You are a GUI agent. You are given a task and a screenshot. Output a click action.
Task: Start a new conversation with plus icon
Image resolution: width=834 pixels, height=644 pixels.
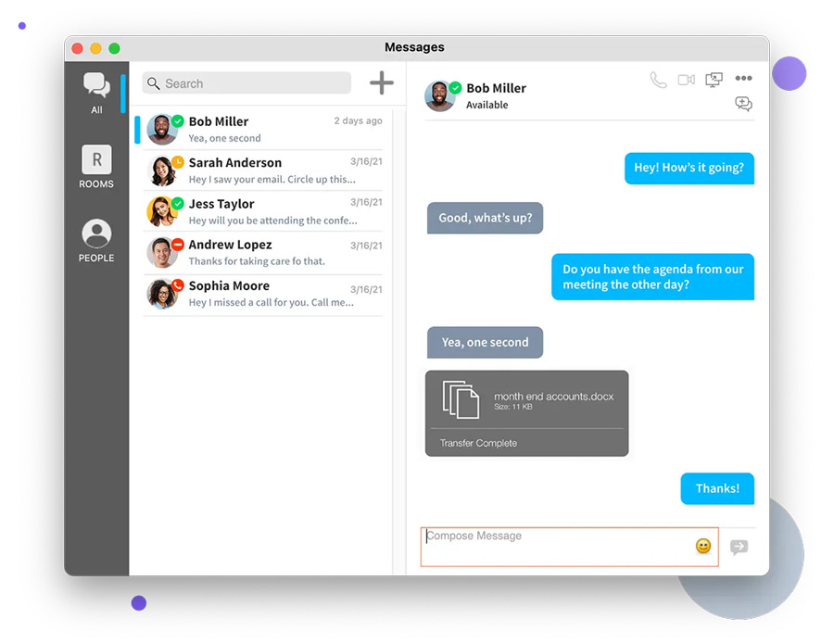[x=382, y=83]
